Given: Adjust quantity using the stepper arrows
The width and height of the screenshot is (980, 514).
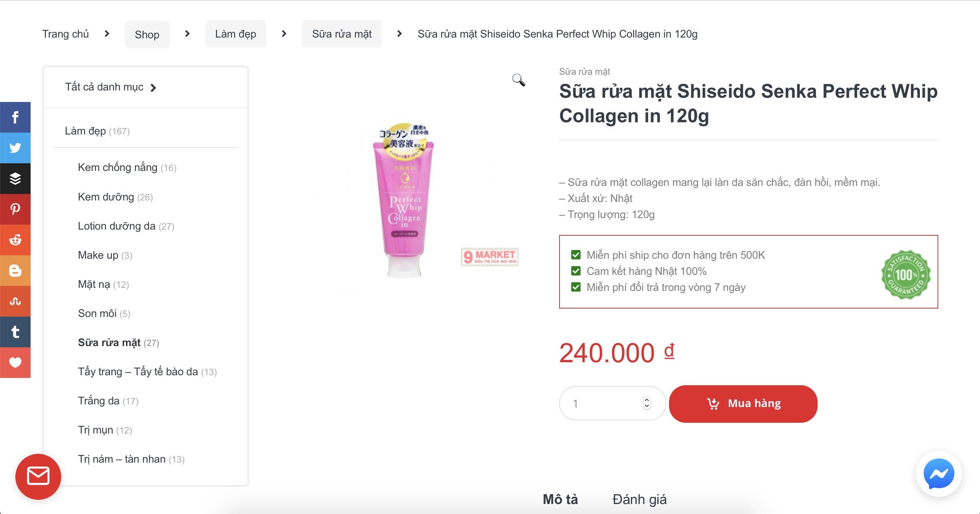Looking at the screenshot, I should 647,403.
